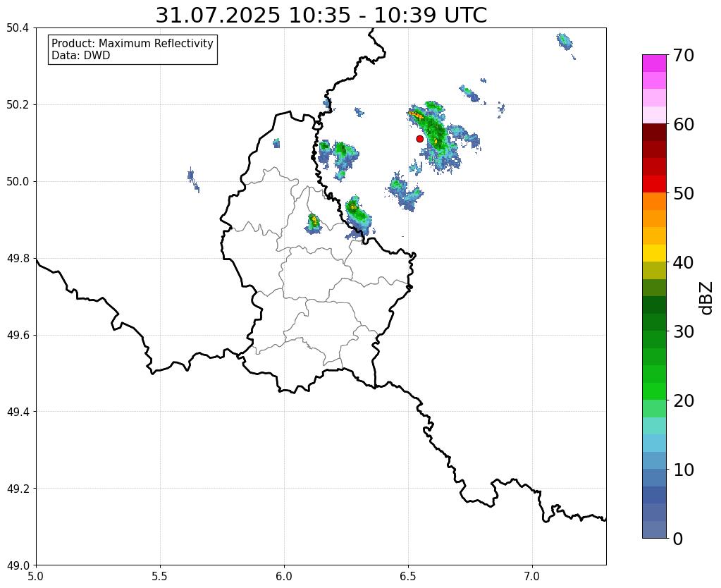The image size is (721, 588).
Task: Click latitude axis label 49.2
Action: 18,489
